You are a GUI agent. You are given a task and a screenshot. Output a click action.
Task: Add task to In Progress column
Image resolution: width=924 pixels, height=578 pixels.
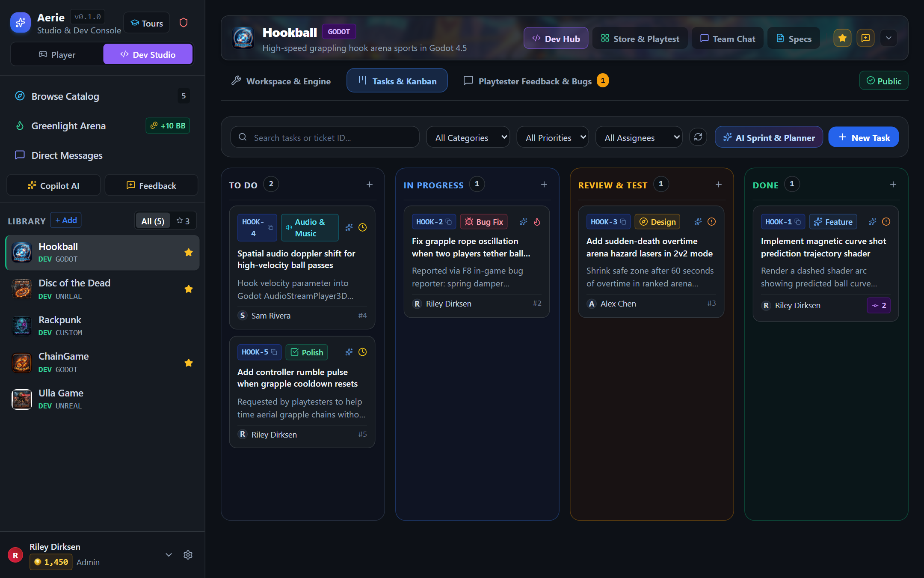(x=544, y=185)
